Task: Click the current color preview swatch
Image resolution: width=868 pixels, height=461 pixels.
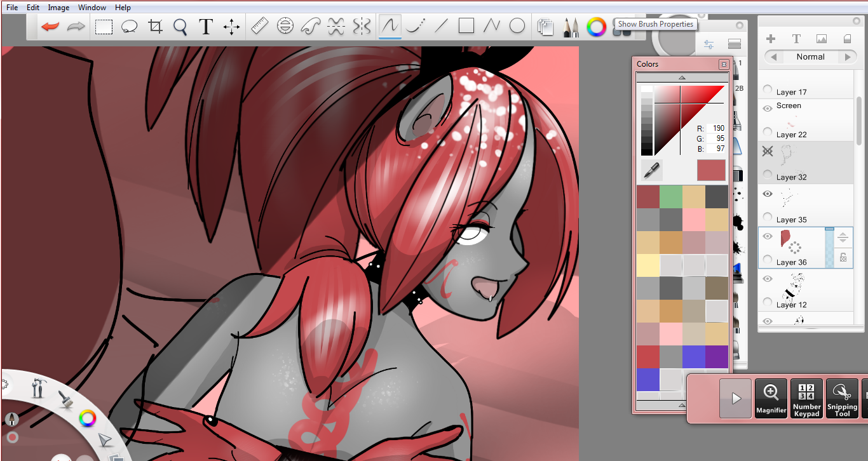Action: point(711,170)
